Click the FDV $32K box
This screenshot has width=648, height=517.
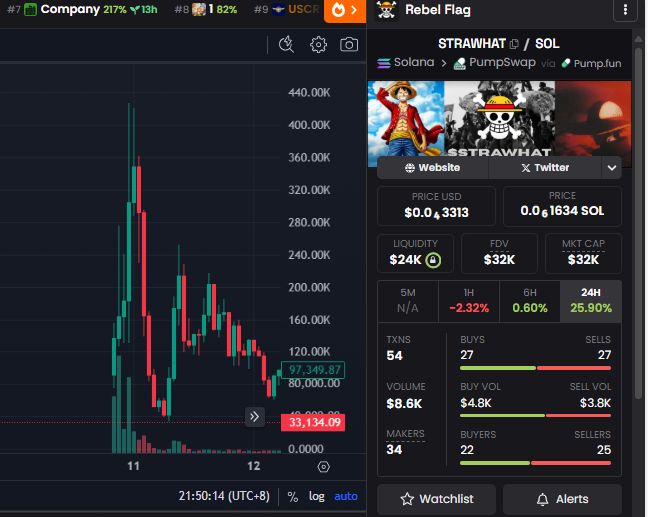click(x=499, y=253)
